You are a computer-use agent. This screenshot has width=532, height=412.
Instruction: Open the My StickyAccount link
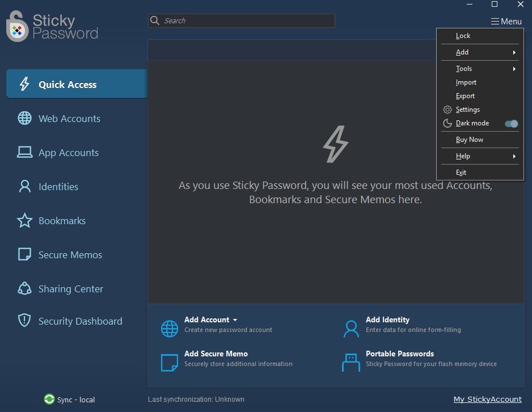point(488,399)
